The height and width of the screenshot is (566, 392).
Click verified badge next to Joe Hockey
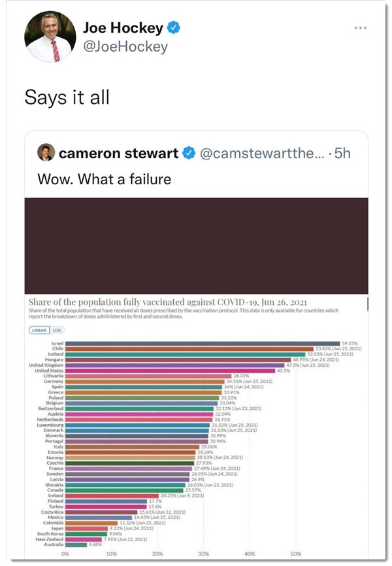tap(174, 27)
